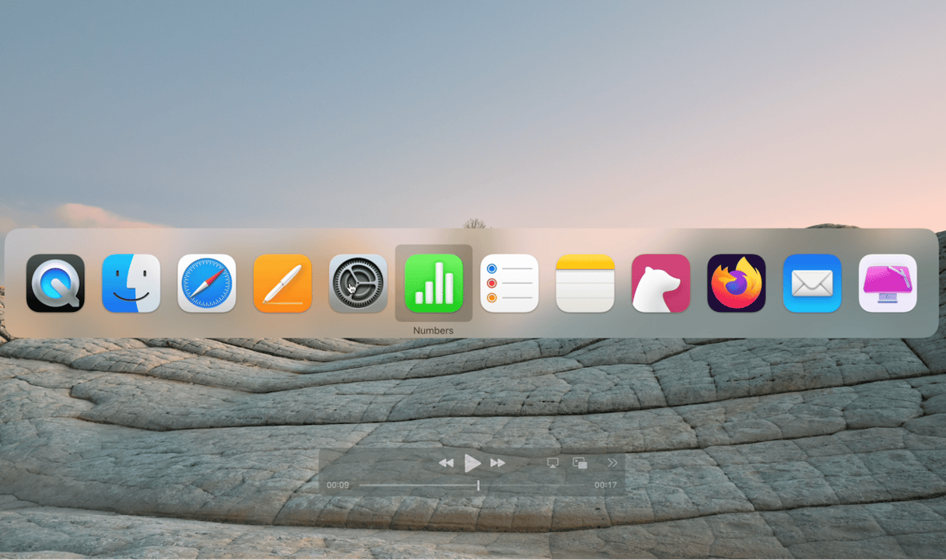Viewport: 946px width, 560px height.
Task: Choose the Pages orange pen icon
Action: coord(282,283)
